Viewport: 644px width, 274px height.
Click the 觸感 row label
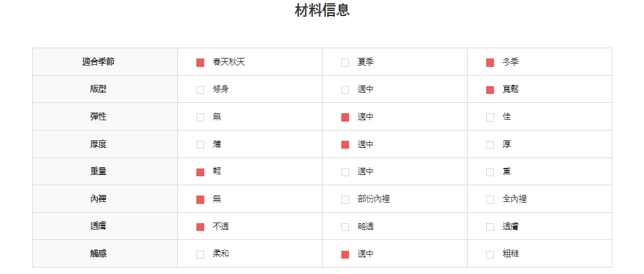coord(99,253)
